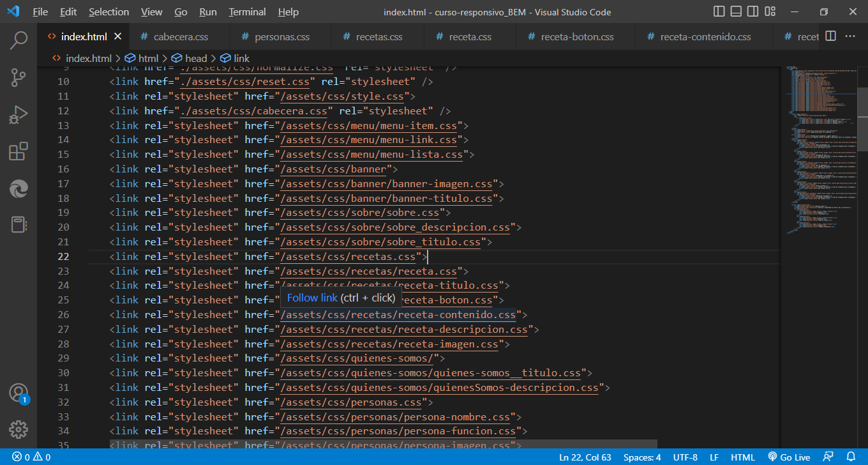Click the VS Code logo in the title bar
Viewport: 868px width, 465px height.
tap(13, 11)
